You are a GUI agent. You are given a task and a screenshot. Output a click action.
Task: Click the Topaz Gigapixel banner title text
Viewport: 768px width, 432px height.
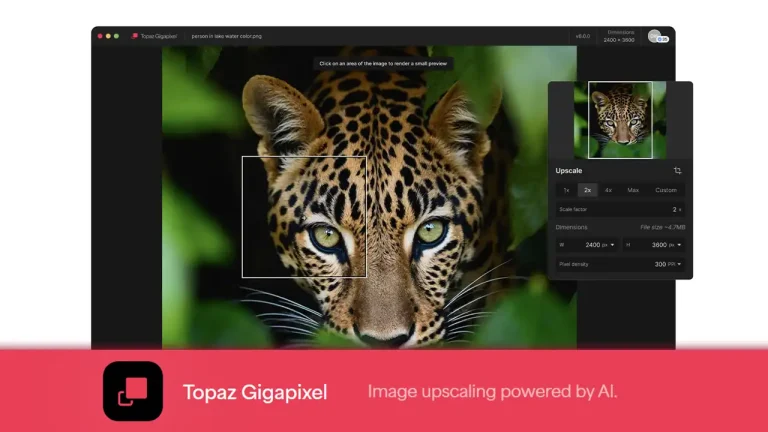[x=255, y=392]
